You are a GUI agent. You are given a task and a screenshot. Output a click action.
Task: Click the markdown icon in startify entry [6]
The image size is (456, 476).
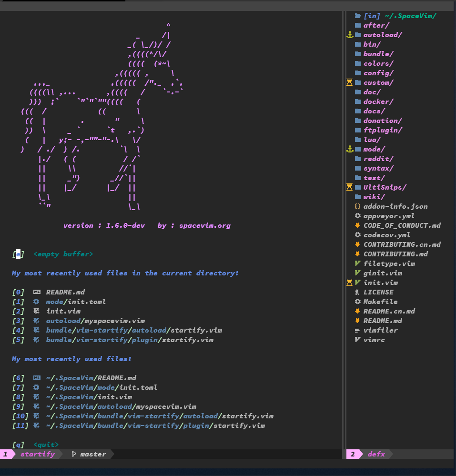tap(37, 378)
